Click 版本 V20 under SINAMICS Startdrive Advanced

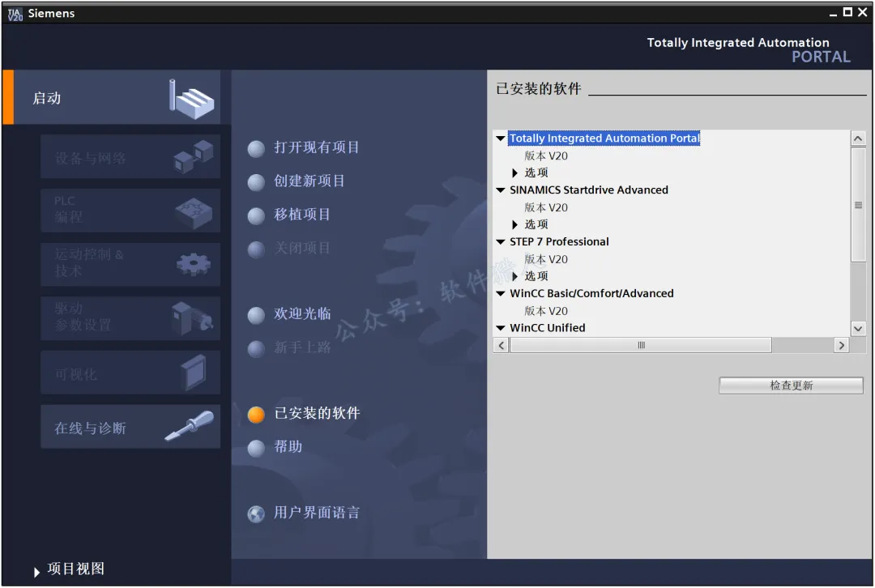546,207
